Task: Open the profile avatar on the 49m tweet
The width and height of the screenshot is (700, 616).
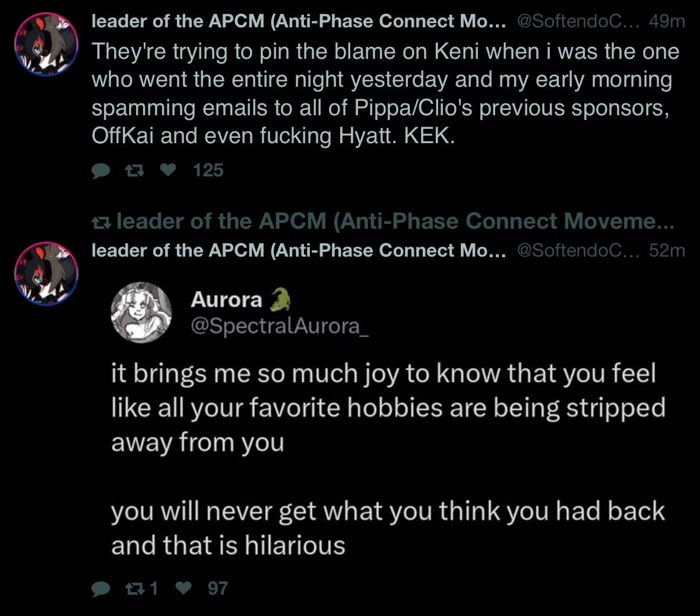Action: [46, 45]
